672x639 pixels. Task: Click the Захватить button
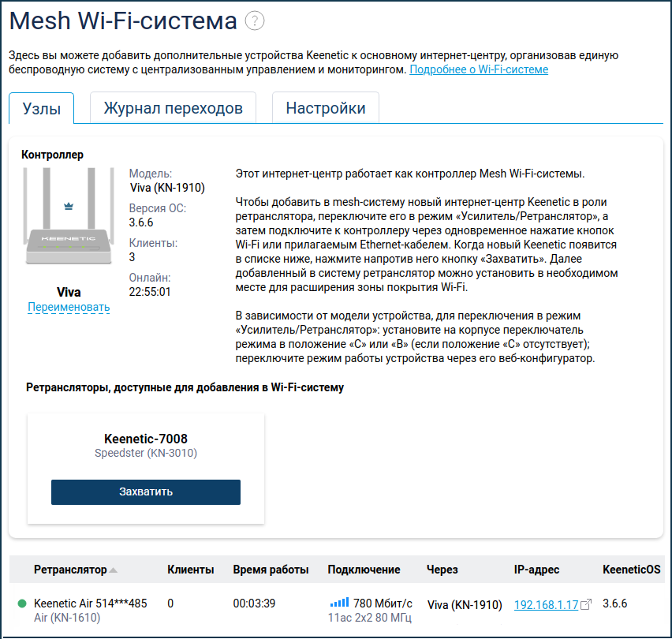[x=146, y=492]
